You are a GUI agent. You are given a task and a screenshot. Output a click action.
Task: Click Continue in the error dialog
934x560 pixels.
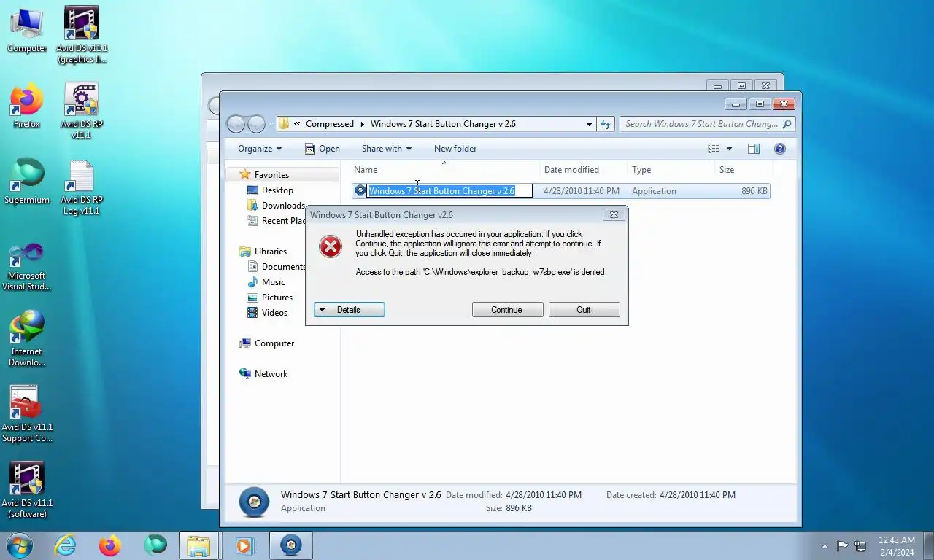pyautogui.click(x=507, y=310)
